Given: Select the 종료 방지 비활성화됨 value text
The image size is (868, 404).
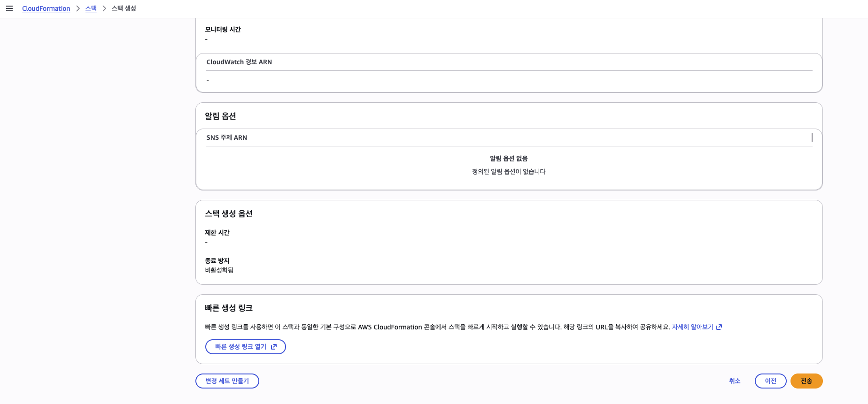Looking at the screenshot, I should (218, 270).
